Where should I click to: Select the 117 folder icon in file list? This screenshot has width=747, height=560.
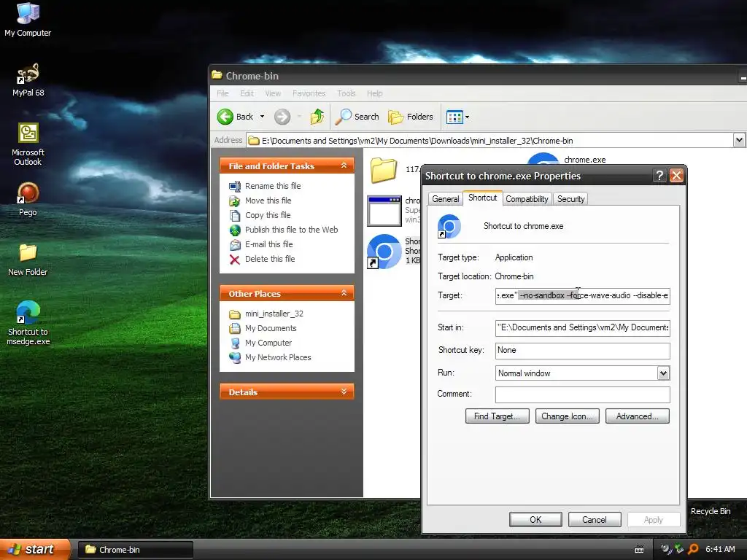[x=384, y=170]
